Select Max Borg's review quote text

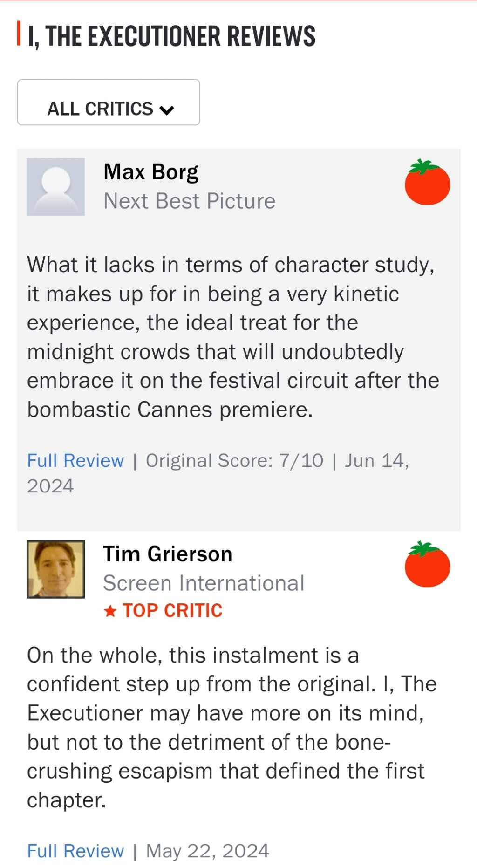coord(233,337)
